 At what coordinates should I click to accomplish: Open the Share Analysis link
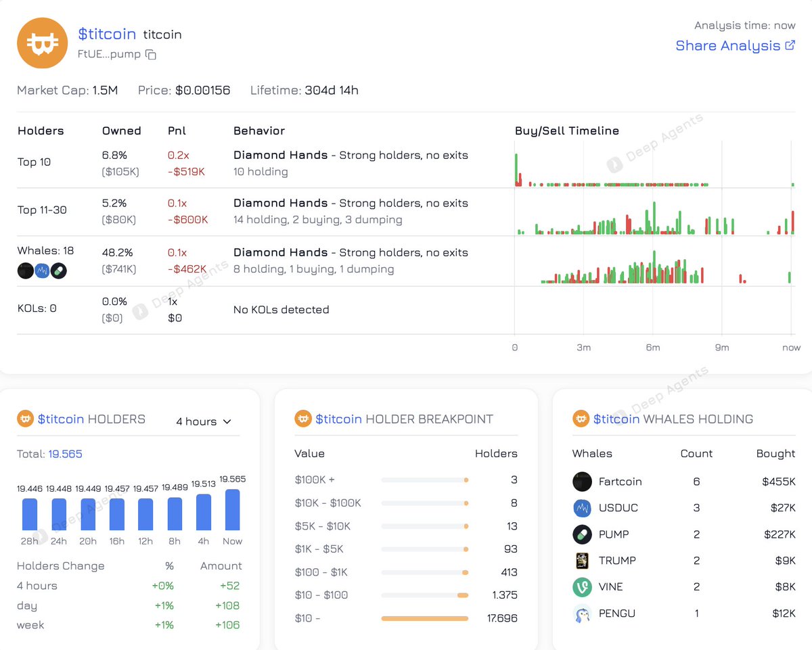point(735,45)
